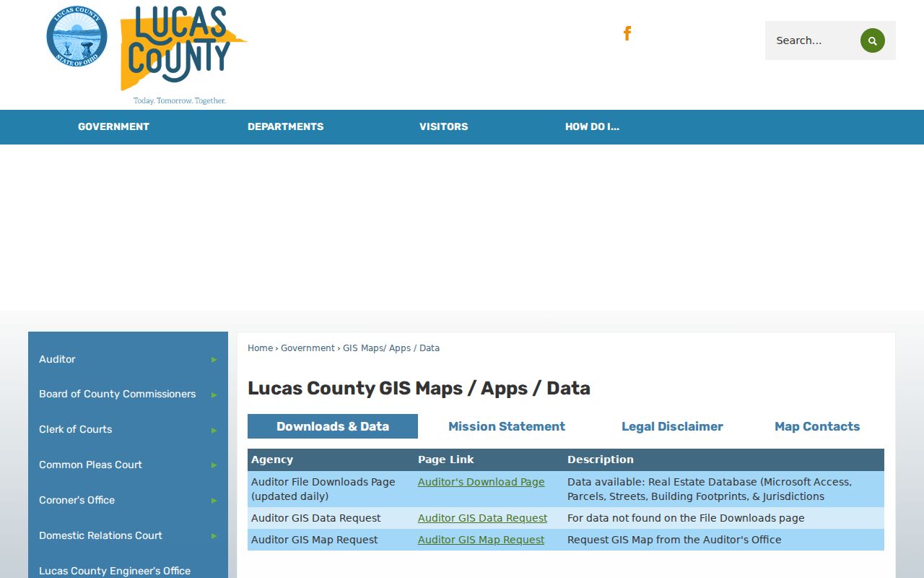
Task: Click the Home breadcrumb
Action: click(x=260, y=348)
